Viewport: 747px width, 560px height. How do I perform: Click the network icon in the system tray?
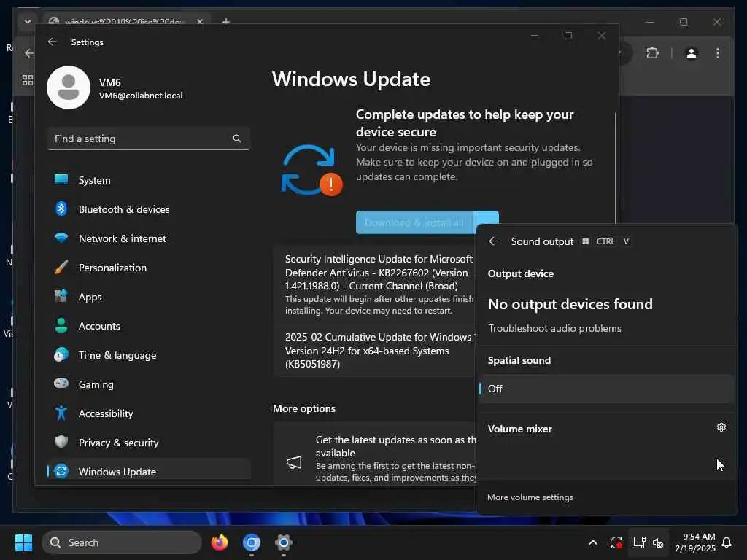point(639,542)
